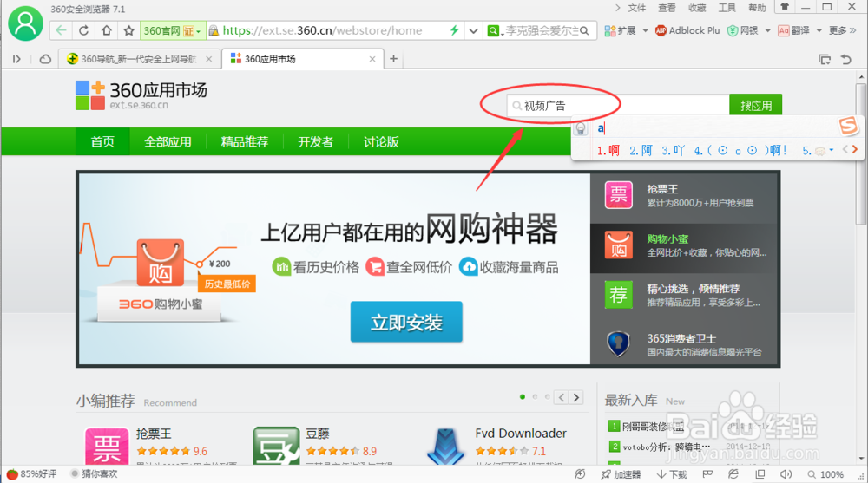Screen dimensions: 868x483
Task: Open the 扩展 extensions menu
Action: [x=621, y=30]
